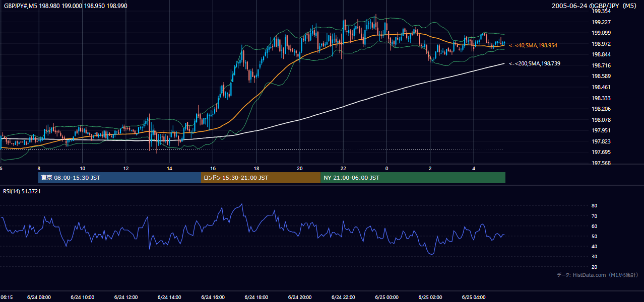Select the Tokyo 08:00-15:30 JST session bar
644x302 pixels.
[x=119, y=178]
